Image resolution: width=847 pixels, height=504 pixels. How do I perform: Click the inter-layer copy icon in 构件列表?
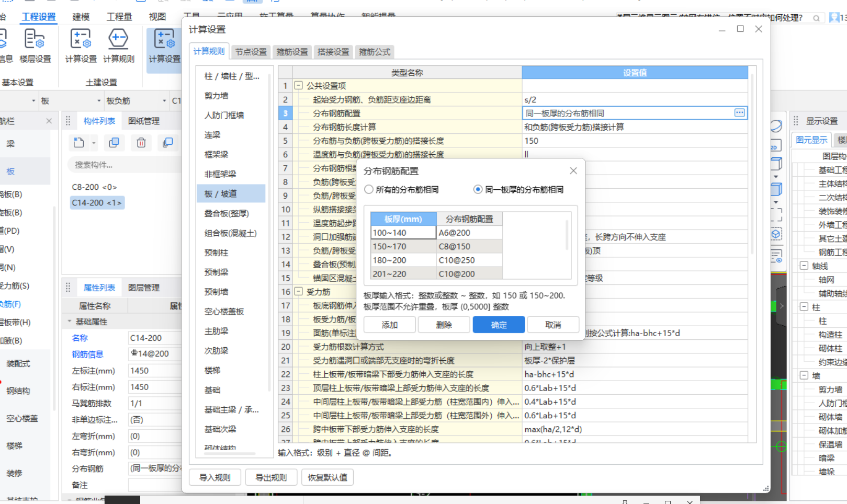168,143
